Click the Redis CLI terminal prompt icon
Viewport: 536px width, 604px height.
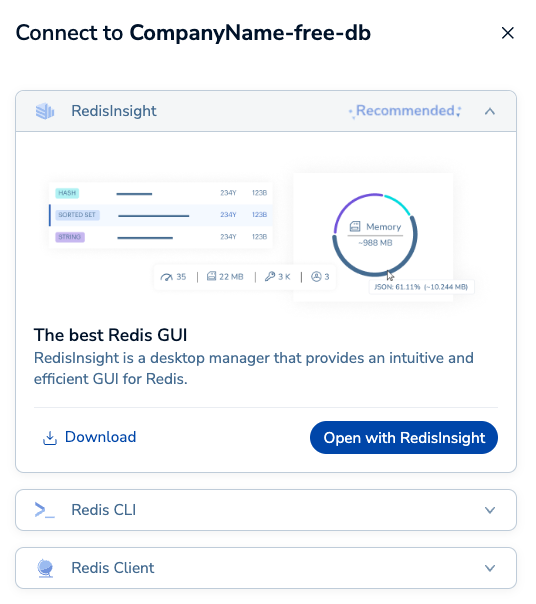coord(45,510)
